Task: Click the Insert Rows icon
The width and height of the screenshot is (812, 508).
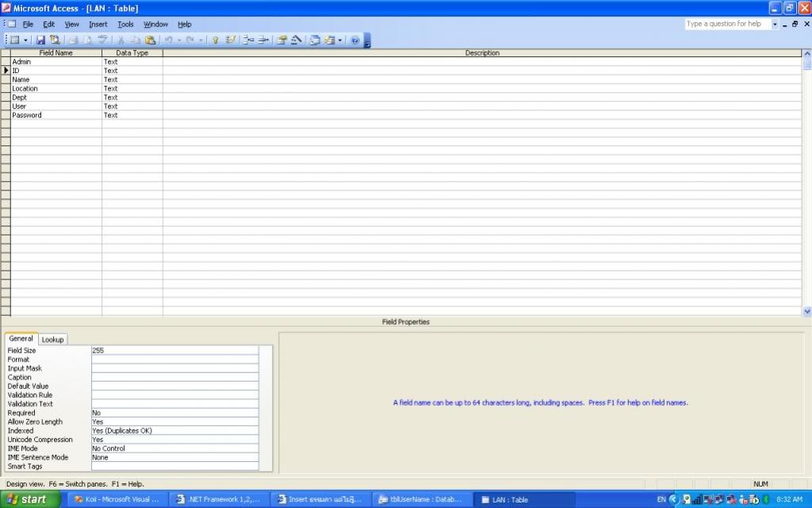Action: coord(248,40)
